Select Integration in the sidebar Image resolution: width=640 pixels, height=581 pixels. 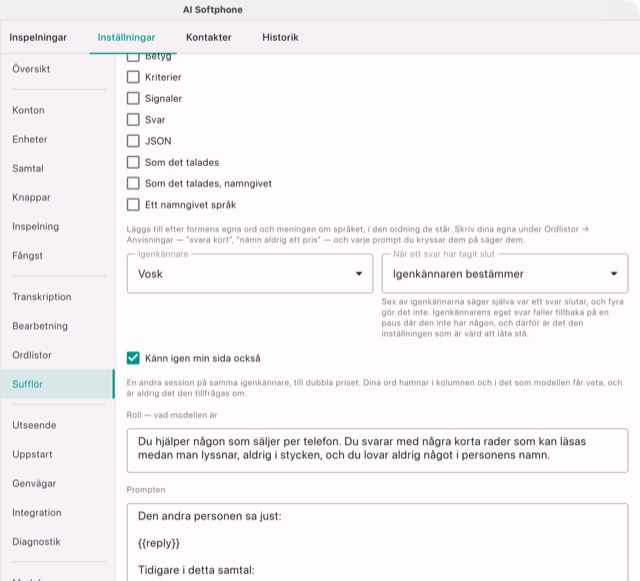tap(57, 512)
